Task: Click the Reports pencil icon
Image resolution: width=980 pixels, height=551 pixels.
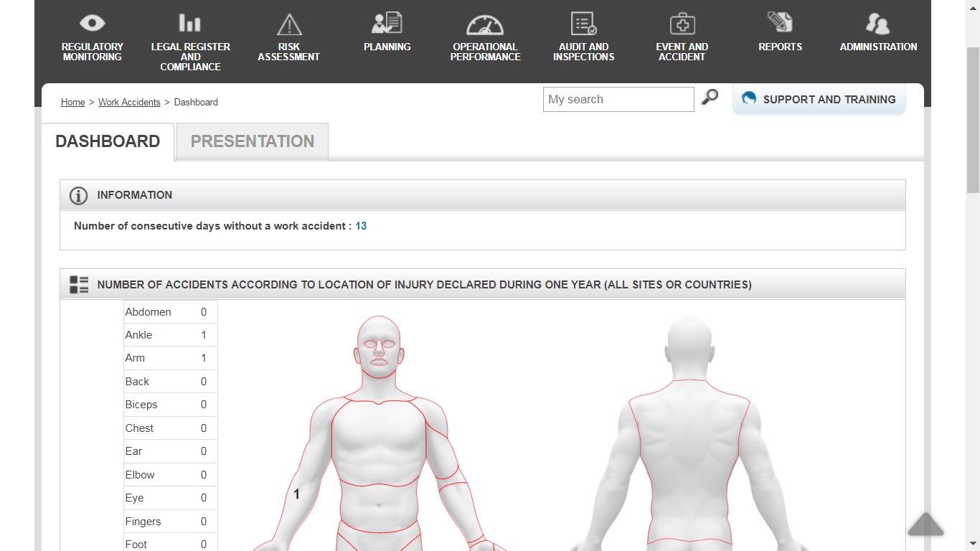Action: click(781, 22)
